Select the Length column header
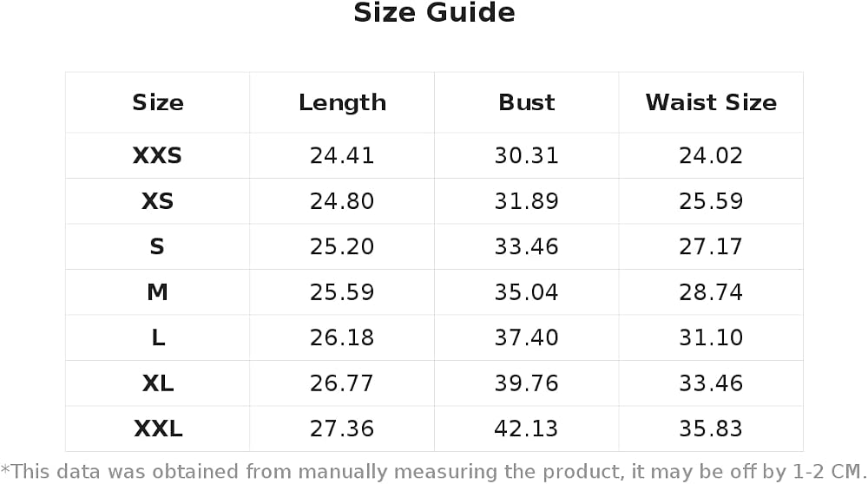 tap(342, 103)
